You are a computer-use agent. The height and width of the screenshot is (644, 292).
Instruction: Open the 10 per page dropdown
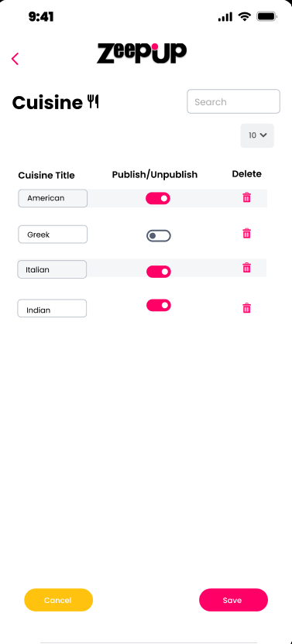(x=257, y=135)
